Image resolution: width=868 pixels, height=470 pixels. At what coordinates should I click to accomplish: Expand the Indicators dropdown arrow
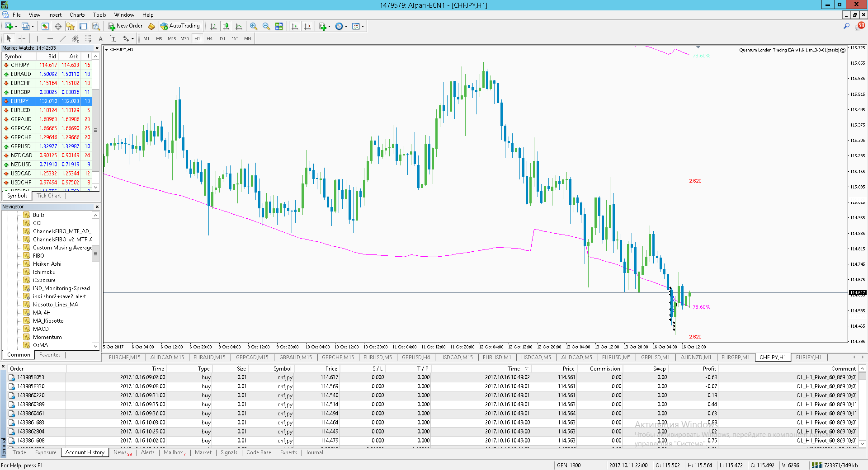pos(329,26)
